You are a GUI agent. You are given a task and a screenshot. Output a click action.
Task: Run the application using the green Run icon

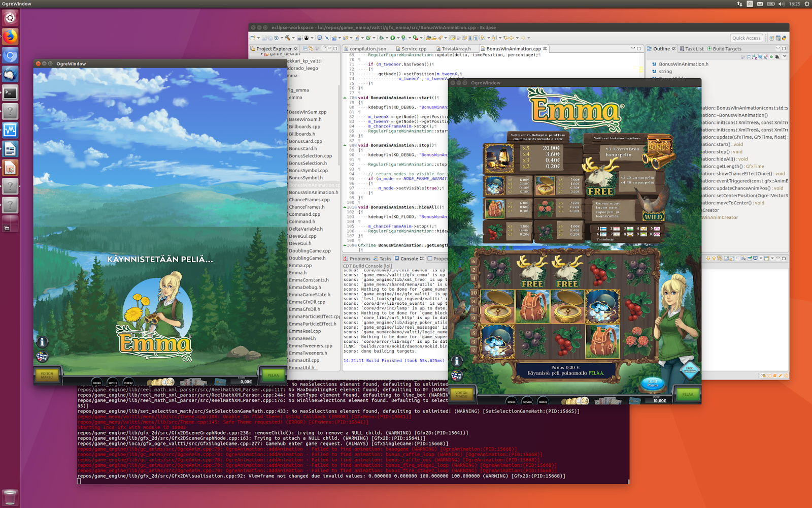(393, 37)
